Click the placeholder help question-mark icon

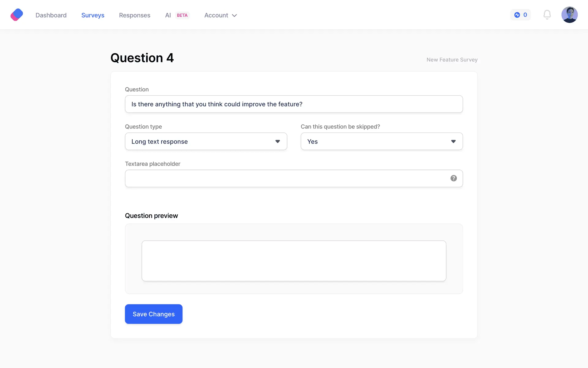pos(454,178)
